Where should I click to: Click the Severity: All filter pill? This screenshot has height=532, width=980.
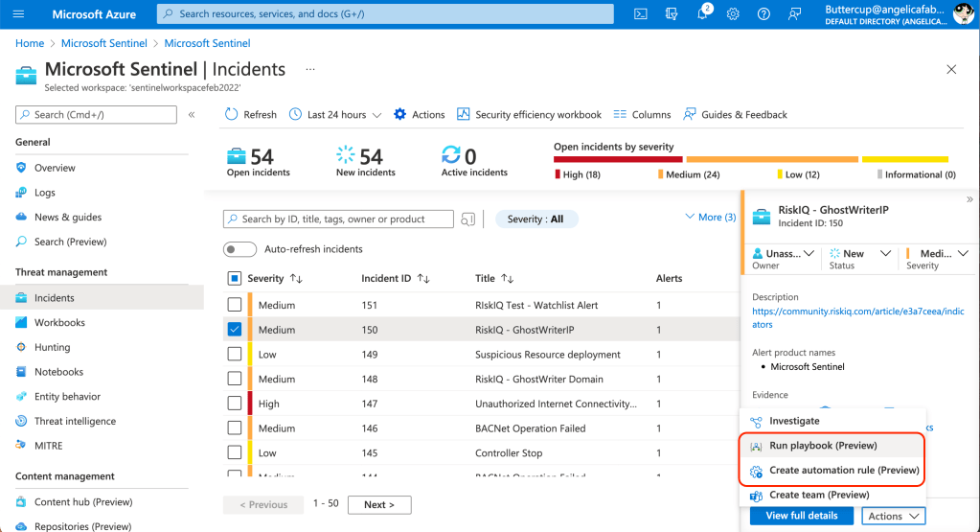[536, 220]
